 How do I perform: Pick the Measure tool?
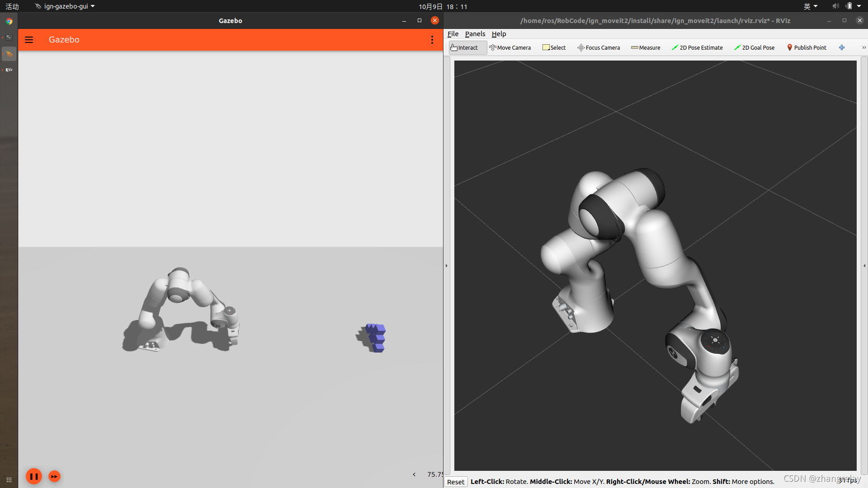coord(646,47)
